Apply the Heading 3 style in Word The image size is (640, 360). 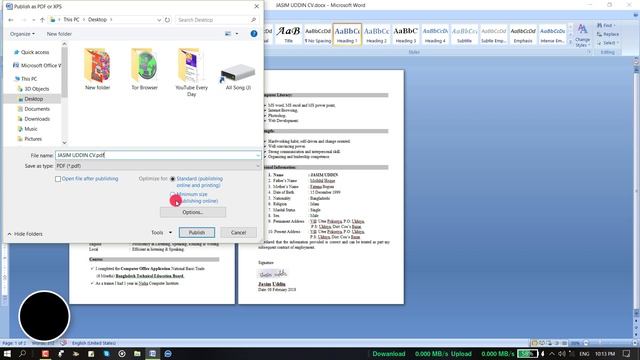click(406, 34)
